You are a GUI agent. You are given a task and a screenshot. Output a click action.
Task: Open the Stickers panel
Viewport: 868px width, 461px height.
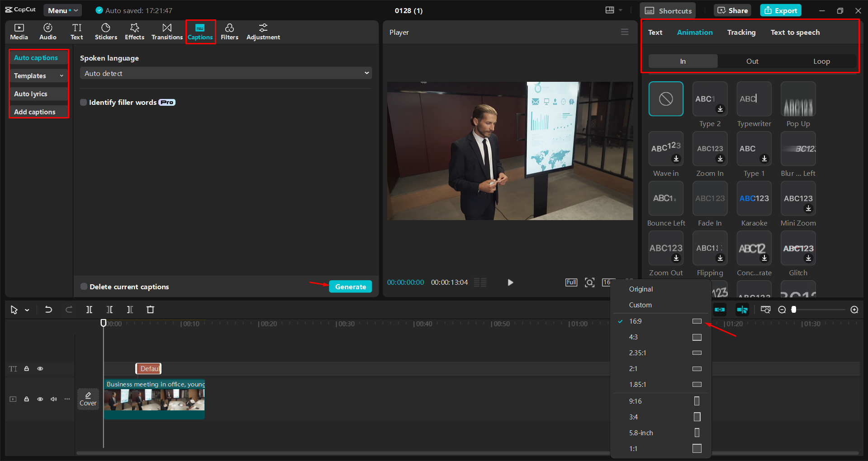(x=105, y=31)
